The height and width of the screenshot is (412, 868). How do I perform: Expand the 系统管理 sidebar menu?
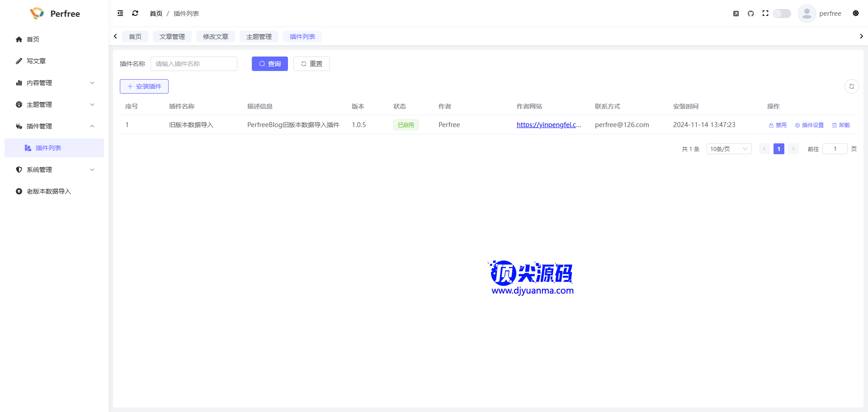[x=54, y=170]
